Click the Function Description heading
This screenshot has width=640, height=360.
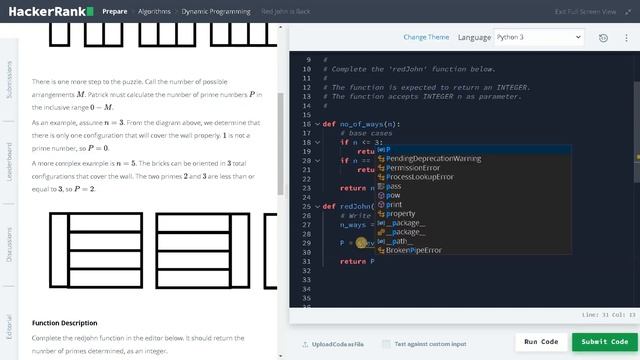[x=64, y=323]
